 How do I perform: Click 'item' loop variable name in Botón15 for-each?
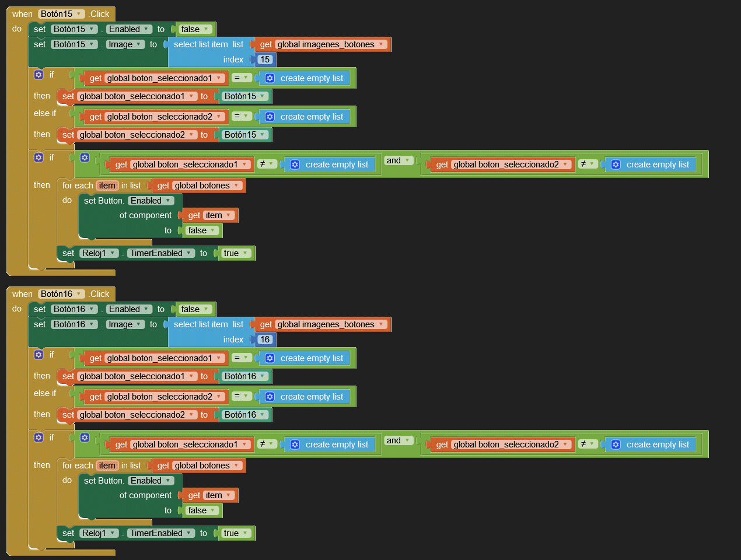point(107,185)
